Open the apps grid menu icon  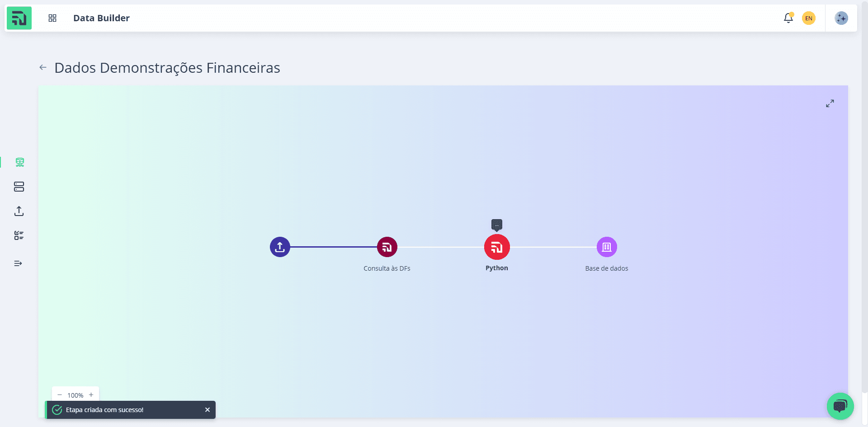52,18
